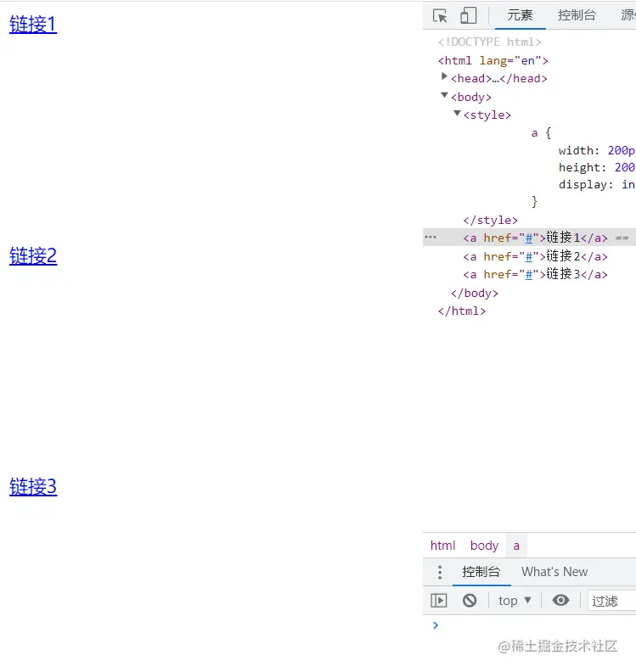Collapse the body element node
636x672 pixels.
point(444,95)
